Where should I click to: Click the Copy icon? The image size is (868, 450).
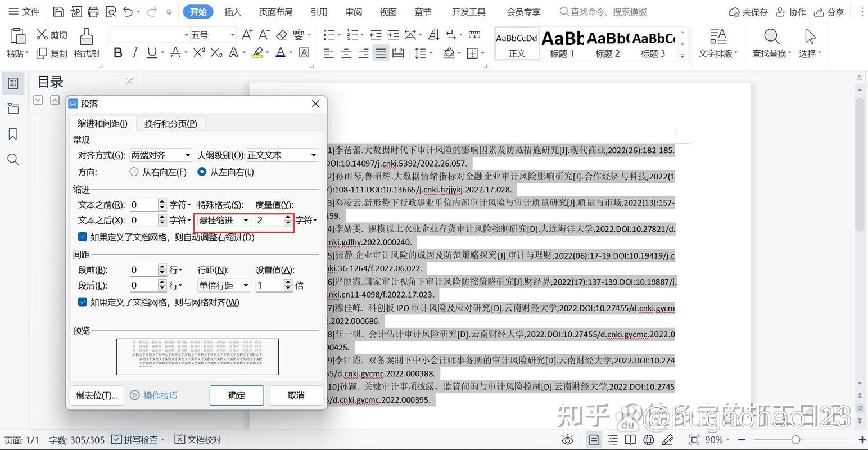pyautogui.click(x=42, y=53)
